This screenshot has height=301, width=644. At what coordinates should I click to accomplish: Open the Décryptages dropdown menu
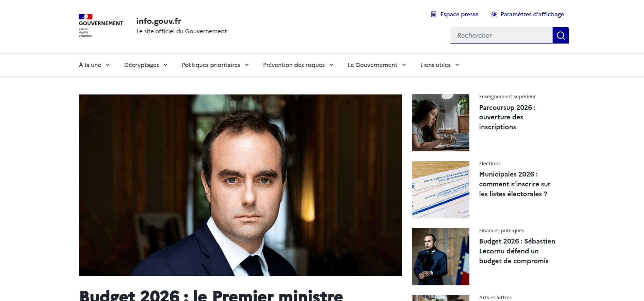click(146, 65)
